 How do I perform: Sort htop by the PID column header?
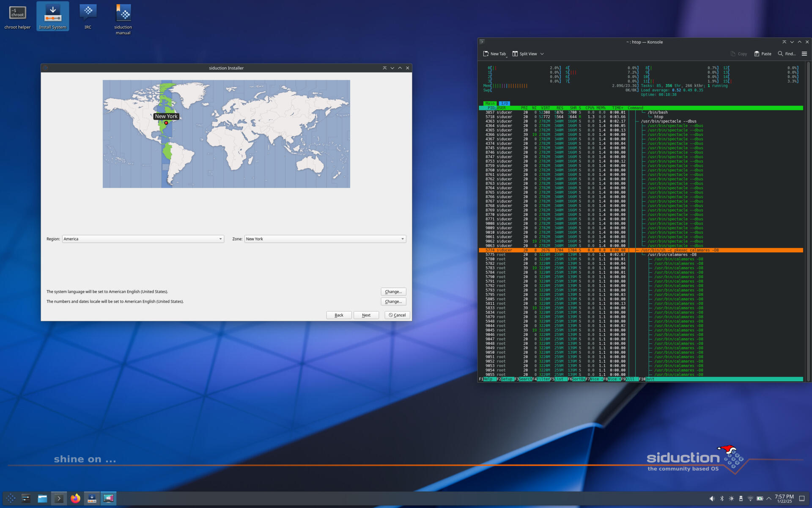pyautogui.click(x=491, y=108)
